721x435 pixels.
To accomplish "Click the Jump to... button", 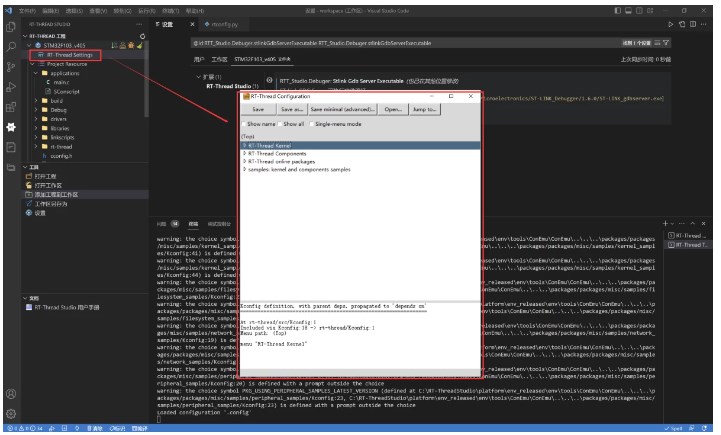I will click(x=424, y=109).
